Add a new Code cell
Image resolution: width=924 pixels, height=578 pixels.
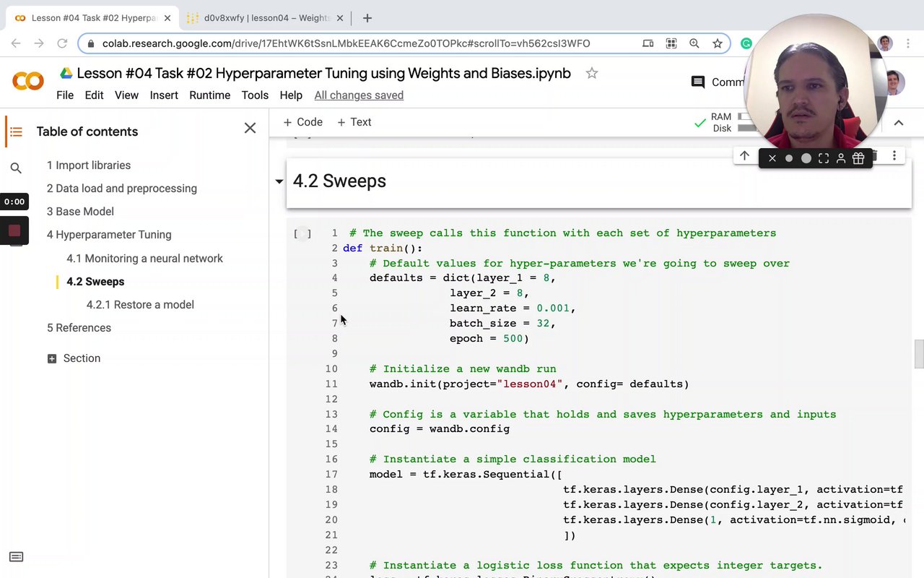pos(303,122)
